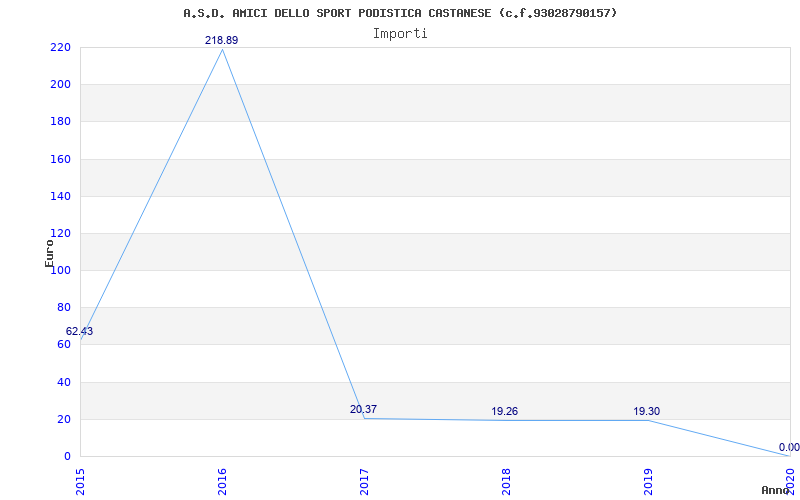The image size is (800, 500).
Task: Click the 2017 x-axis year label
Action: [364, 482]
